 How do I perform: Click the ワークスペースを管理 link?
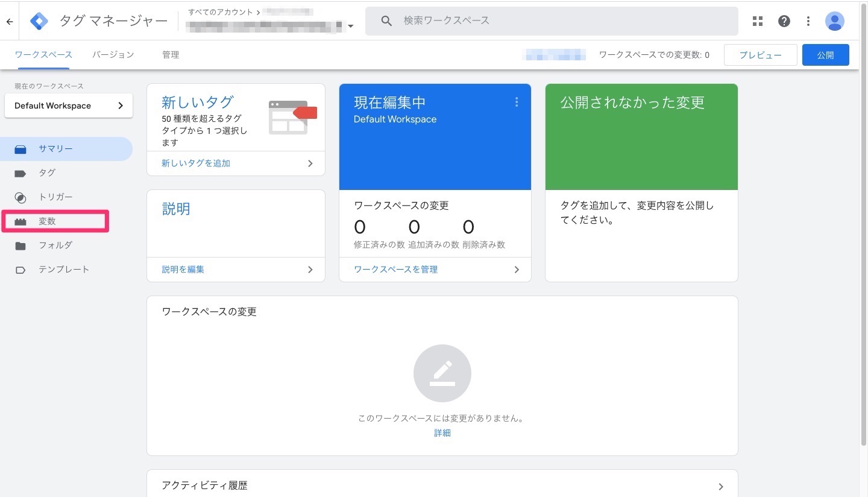(x=396, y=270)
